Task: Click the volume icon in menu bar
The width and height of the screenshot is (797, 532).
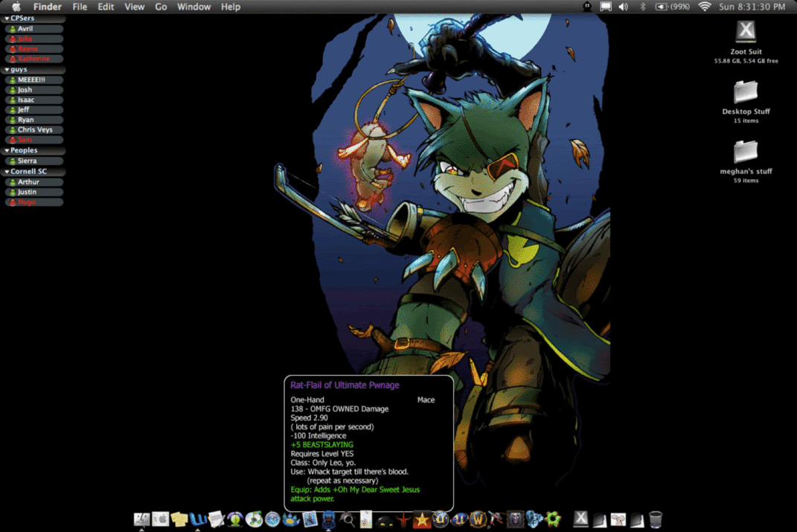Action: [623, 7]
